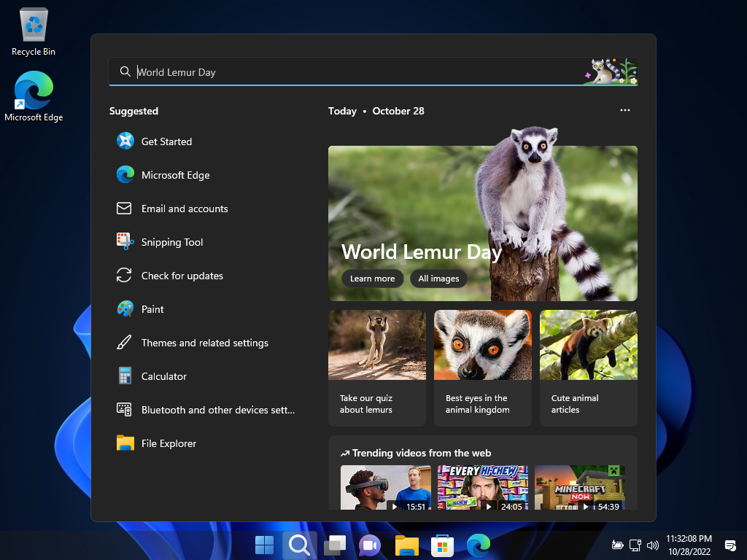Click the Snipping Tool icon
Screen dimensions: 747x560
(x=125, y=241)
